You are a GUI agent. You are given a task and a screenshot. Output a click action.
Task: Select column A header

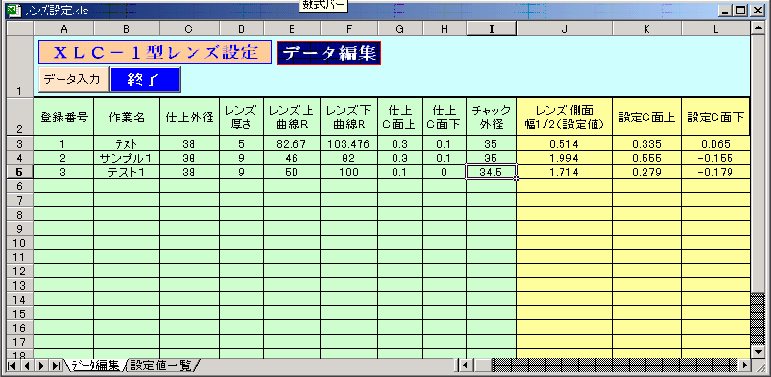[x=63, y=29]
